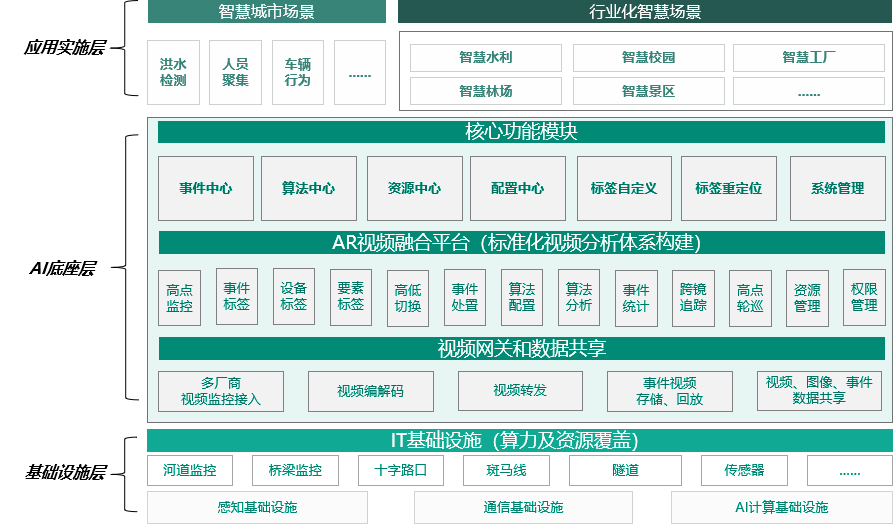Click the 行业化智慧场景 header
The width and height of the screenshot is (894, 525).
(x=645, y=11)
